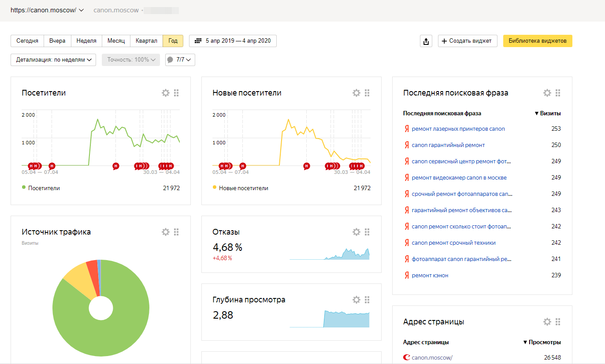Click Создать виджет button

tap(467, 41)
